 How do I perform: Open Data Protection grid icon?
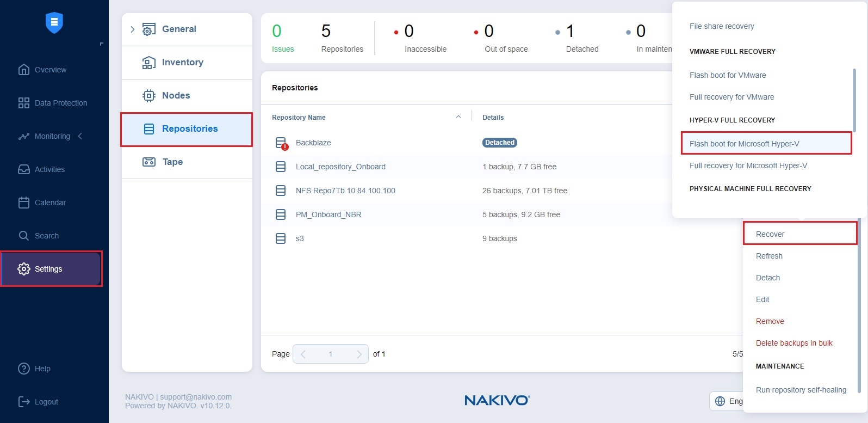click(24, 103)
